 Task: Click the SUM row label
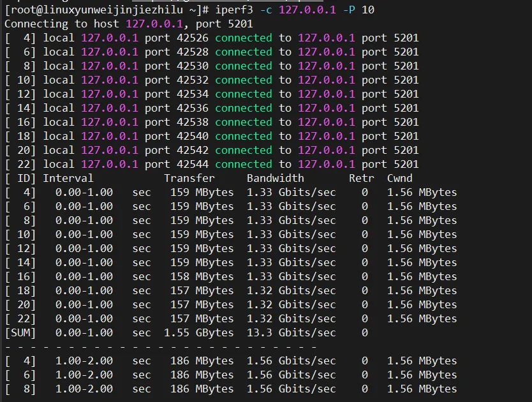(20, 332)
